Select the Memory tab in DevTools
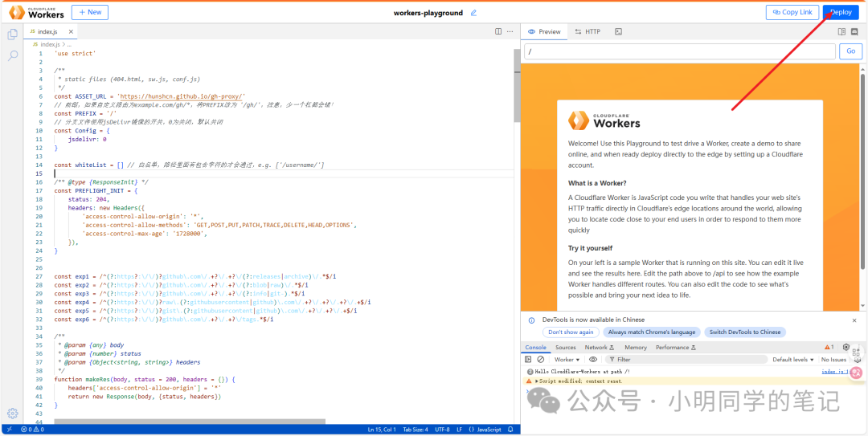This screenshot has width=868, height=436. (x=636, y=347)
